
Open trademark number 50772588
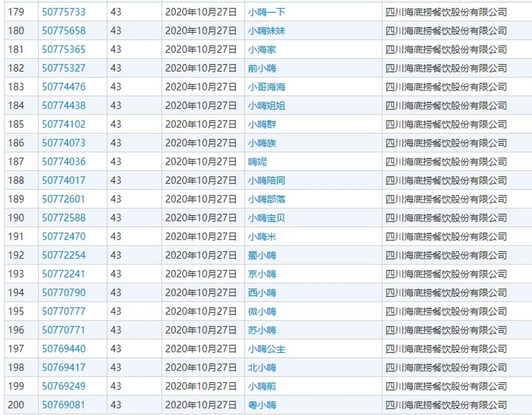tap(63, 217)
